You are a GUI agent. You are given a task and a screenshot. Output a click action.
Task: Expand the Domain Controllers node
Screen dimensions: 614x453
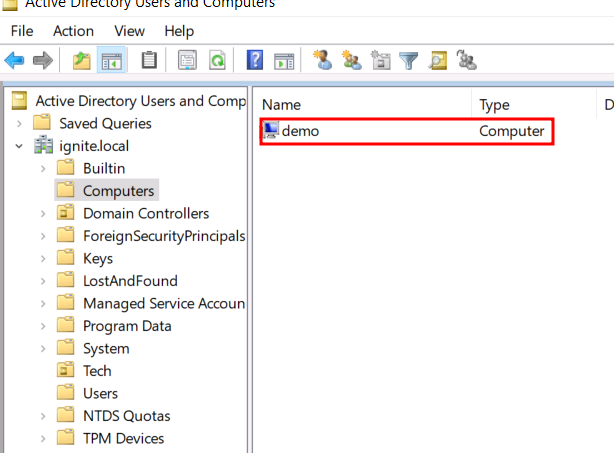click(43, 214)
